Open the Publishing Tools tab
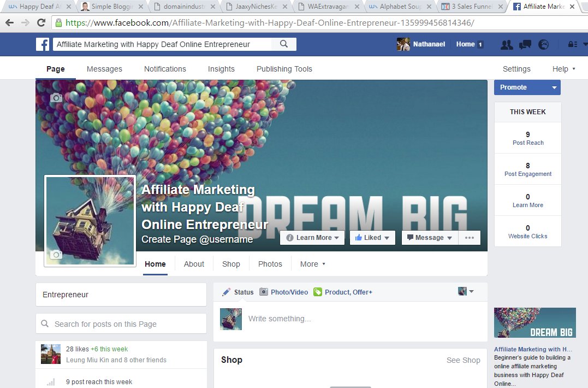 (x=284, y=69)
